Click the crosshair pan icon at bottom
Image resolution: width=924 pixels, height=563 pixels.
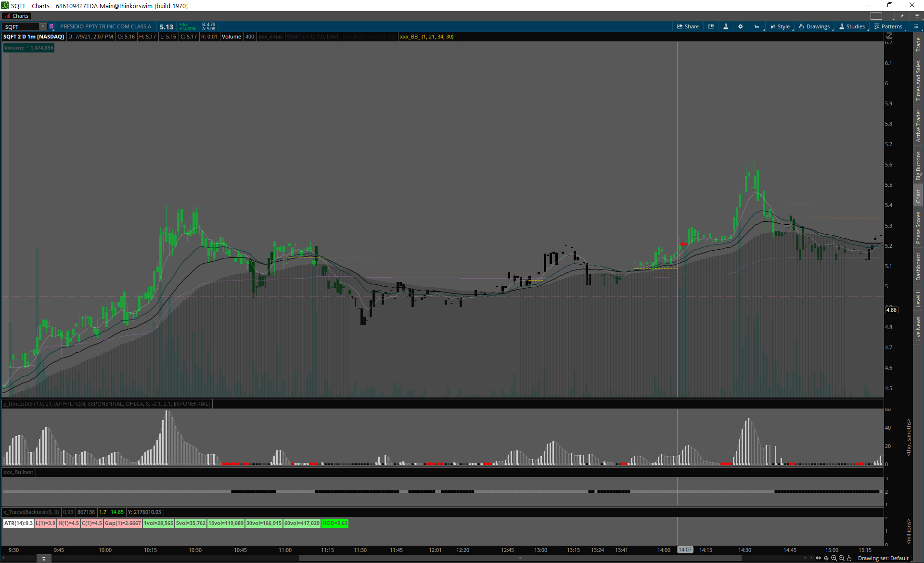point(826,558)
